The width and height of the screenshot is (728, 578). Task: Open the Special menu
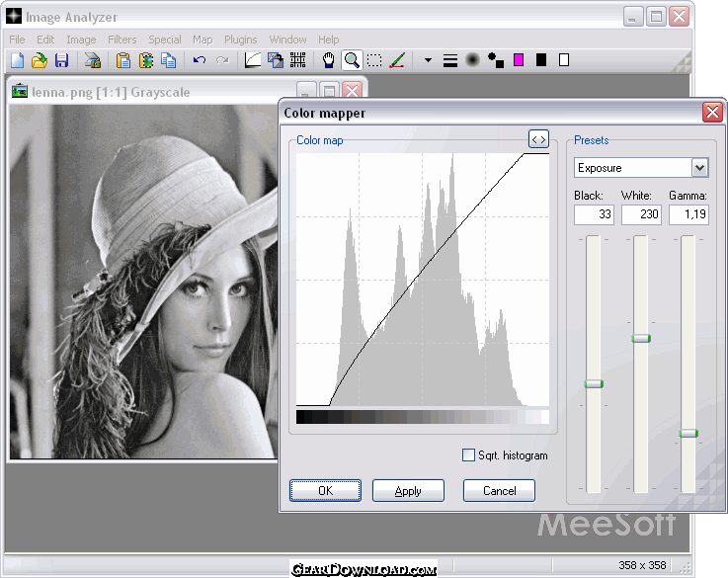click(165, 40)
